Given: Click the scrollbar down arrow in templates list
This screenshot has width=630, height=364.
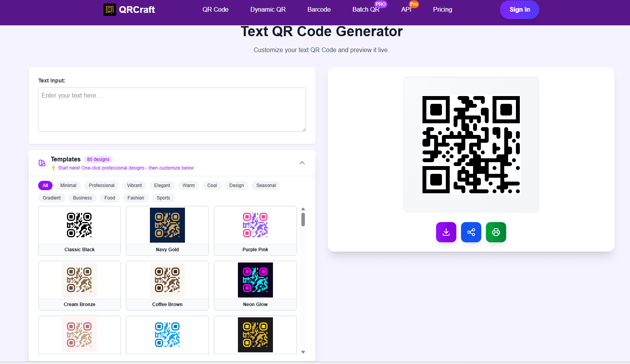Looking at the screenshot, I should pos(303,352).
